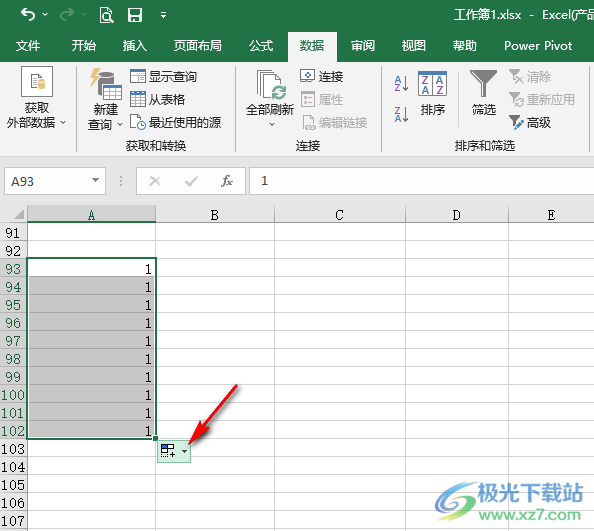The height and width of the screenshot is (531, 594).
Task: Open Print Preview from quick access toolbar
Action: pyautogui.click(x=106, y=15)
